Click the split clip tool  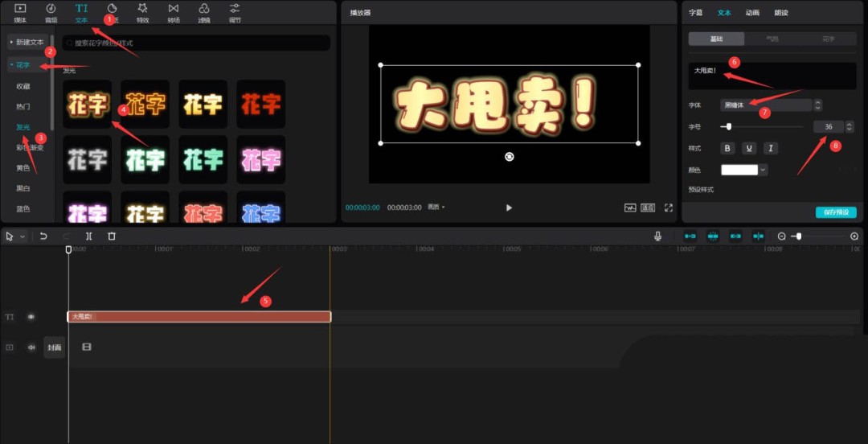click(89, 236)
